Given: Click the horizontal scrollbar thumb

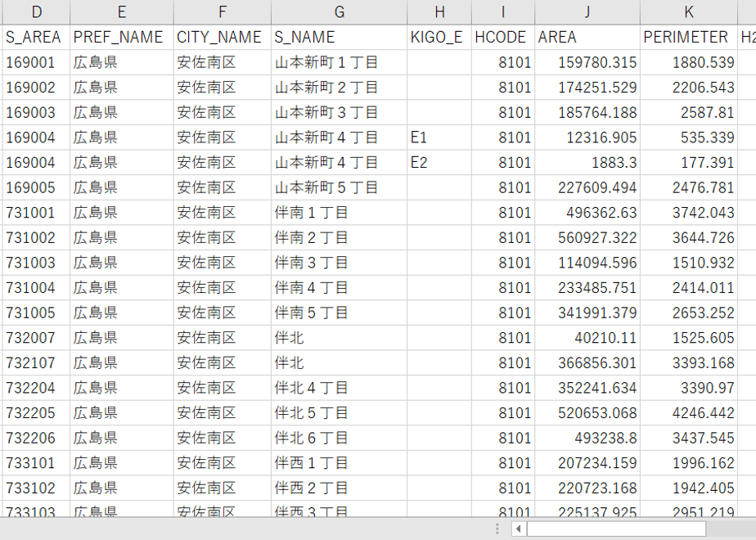Looking at the screenshot, I should [616, 529].
